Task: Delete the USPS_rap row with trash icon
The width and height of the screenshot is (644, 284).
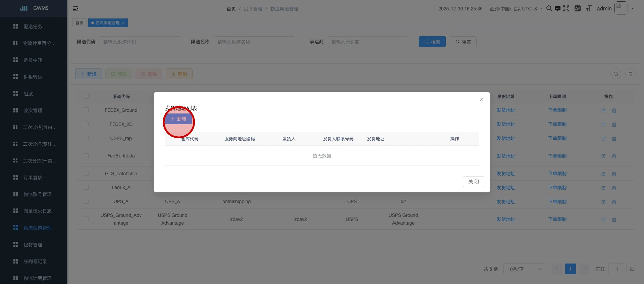Action: [x=614, y=139]
